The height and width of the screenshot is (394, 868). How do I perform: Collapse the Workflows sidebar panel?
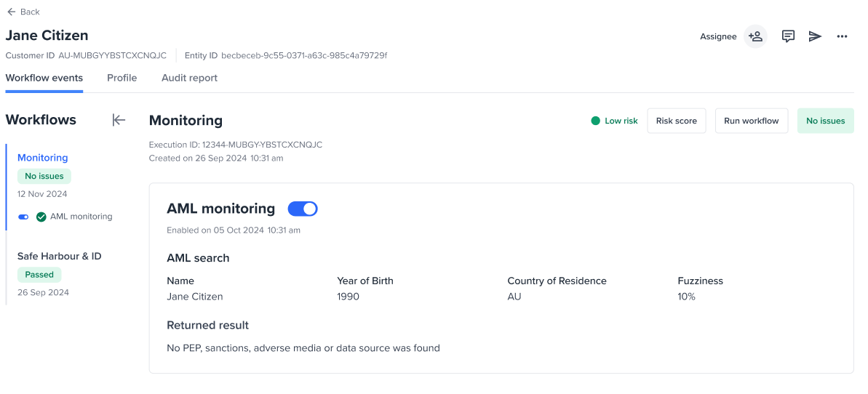pyautogui.click(x=119, y=120)
